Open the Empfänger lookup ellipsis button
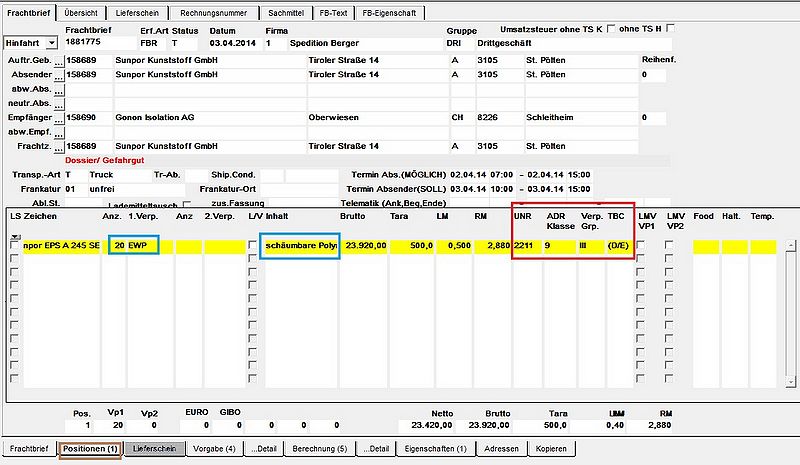 (59, 118)
